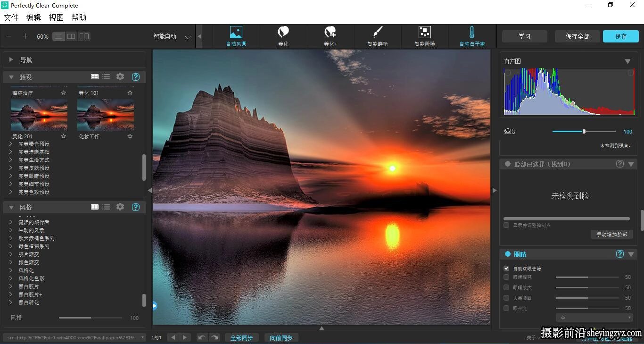Screen dimensions: 644x344
Task: Switch 风格 panel to list view icon
Action: point(106,207)
